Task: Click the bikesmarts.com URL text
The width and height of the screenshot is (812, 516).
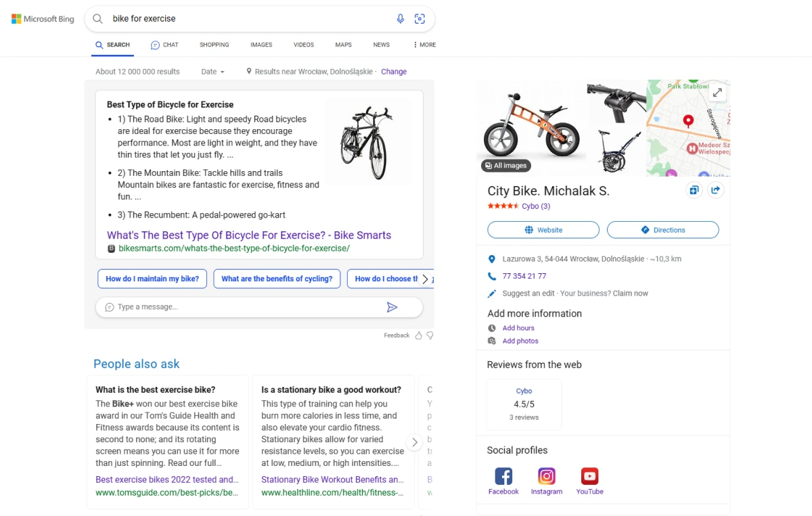Action: tap(234, 249)
